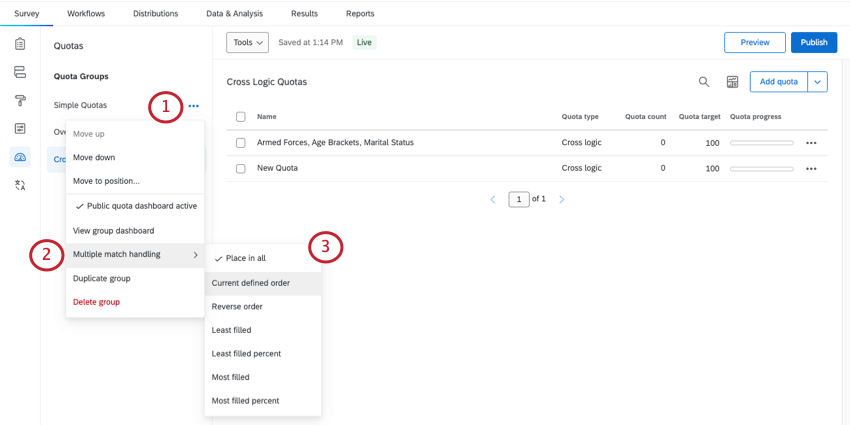850x425 pixels.
Task: Click the page number input field
Action: point(518,199)
